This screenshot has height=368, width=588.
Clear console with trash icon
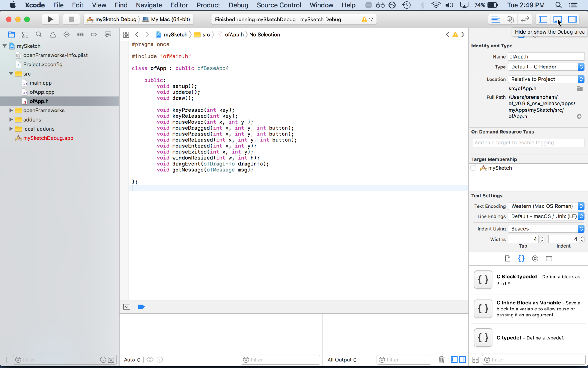pos(442,360)
